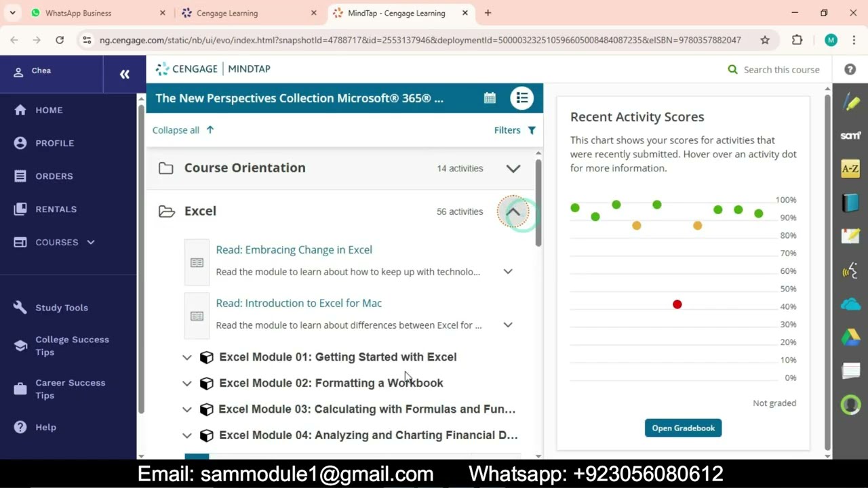
Task: Expand Introduction to Excel for Mac description
Action: (508, 325)
